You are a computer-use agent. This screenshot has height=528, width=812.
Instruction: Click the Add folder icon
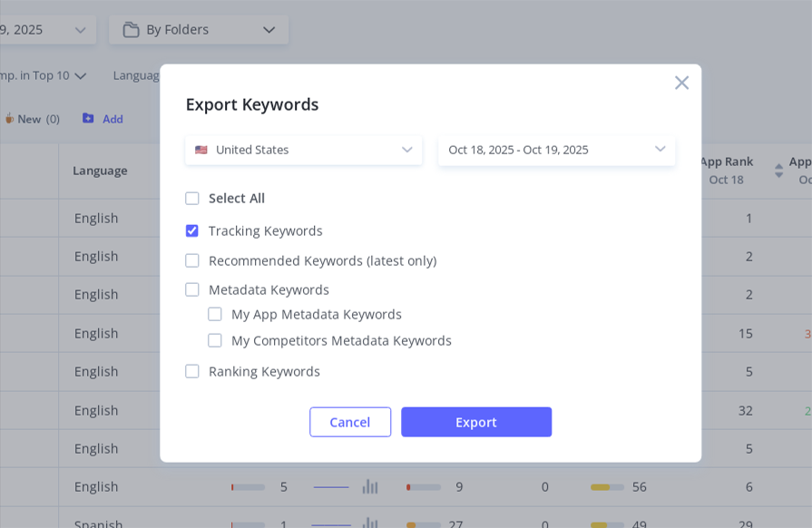tap(89, 119)
